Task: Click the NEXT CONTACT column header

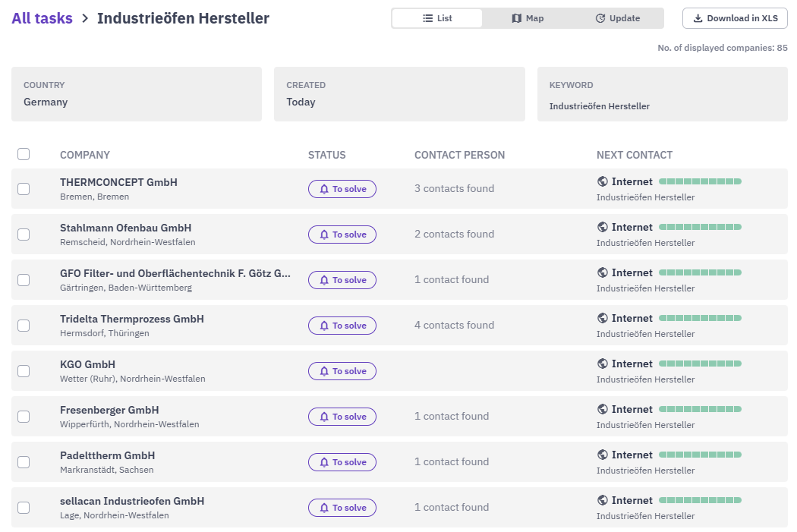Action: click(x=635, y=155)
